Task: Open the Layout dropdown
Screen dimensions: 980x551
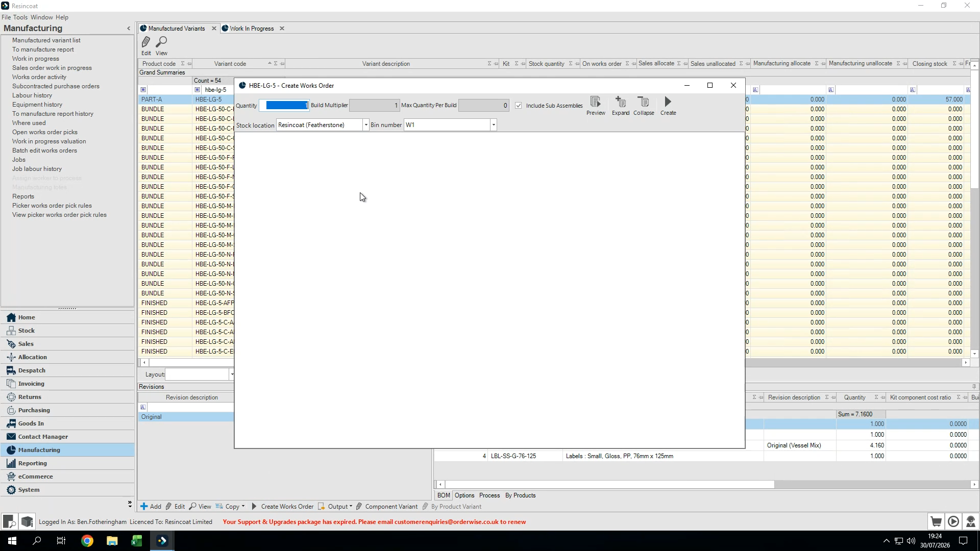Action: [x=232, y=374]
